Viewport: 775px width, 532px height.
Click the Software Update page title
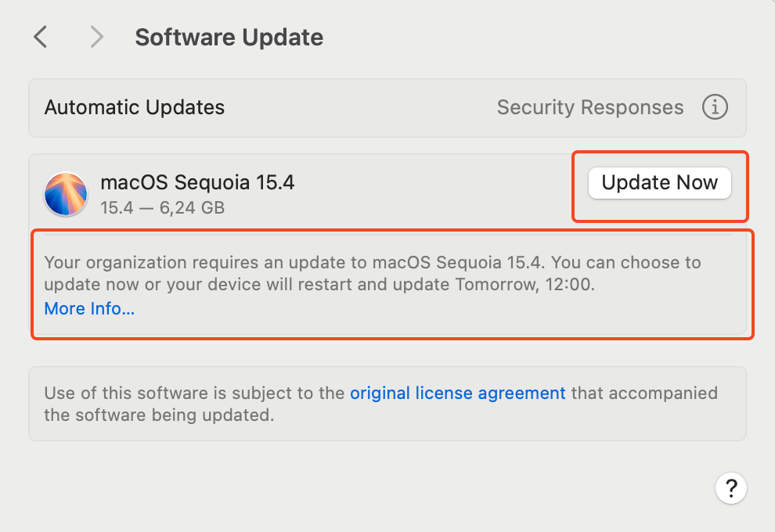[x=229, y=37]
